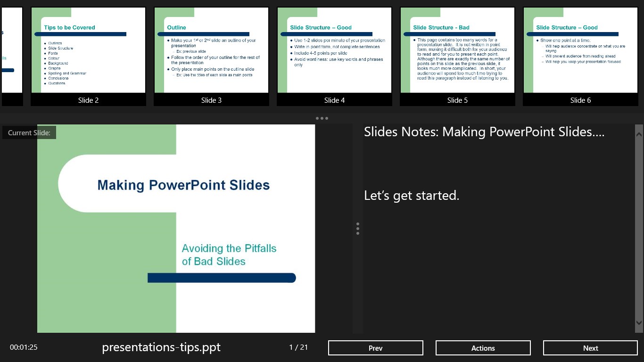Click the 'Making PowerPoint Slides' preview slide

[x=176, y=228]
